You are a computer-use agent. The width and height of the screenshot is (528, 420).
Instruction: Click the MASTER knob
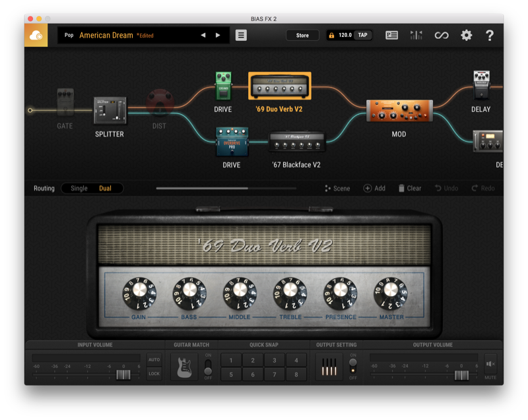click(x=391, y=293)
